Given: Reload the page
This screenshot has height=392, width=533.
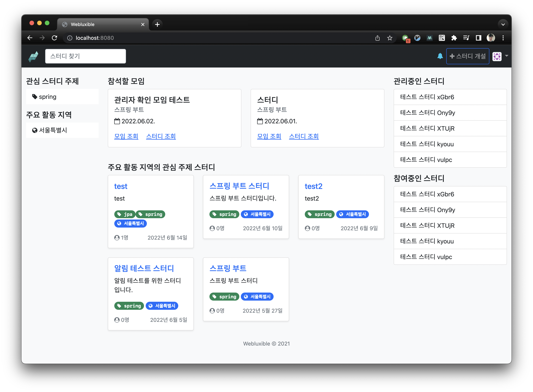Looking at the screenshot, I should (x=54, y=38).
